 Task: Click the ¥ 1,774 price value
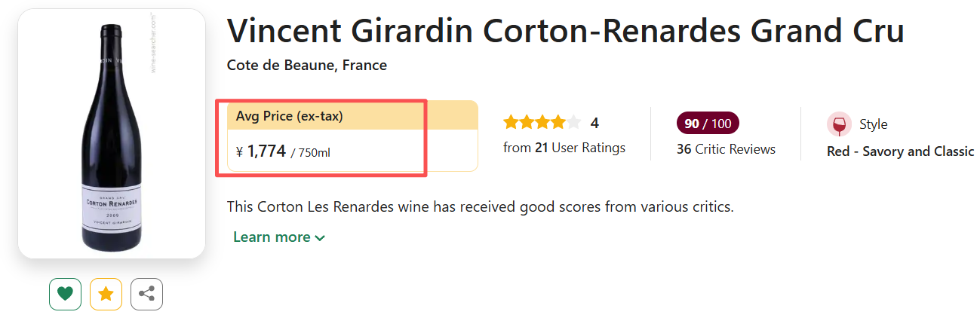tap(261, 152)
